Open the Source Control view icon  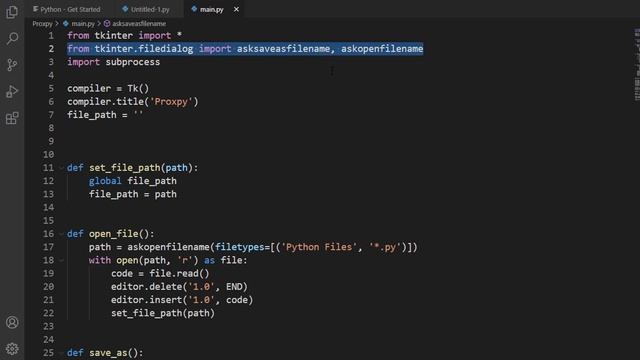click(12, 65)
